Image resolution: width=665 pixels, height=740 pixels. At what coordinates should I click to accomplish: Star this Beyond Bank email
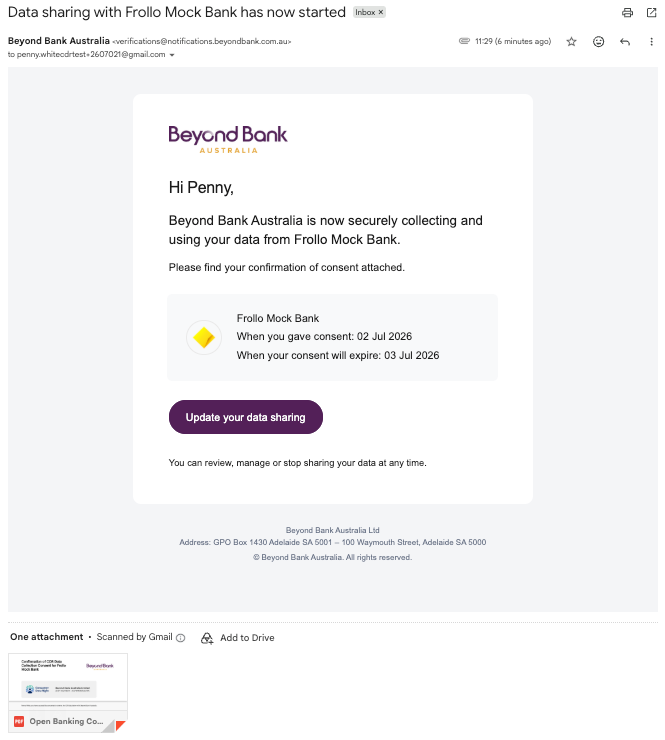point(571,42)
